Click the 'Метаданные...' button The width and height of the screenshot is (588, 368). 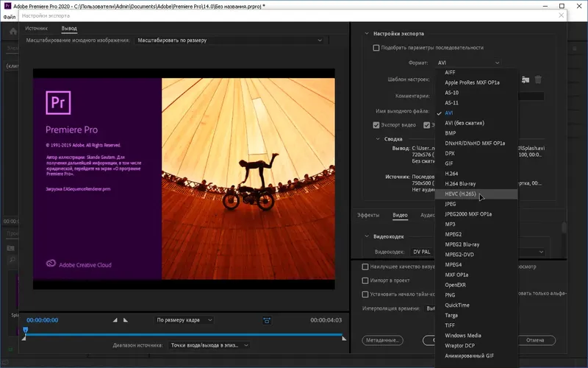[382, 340]
